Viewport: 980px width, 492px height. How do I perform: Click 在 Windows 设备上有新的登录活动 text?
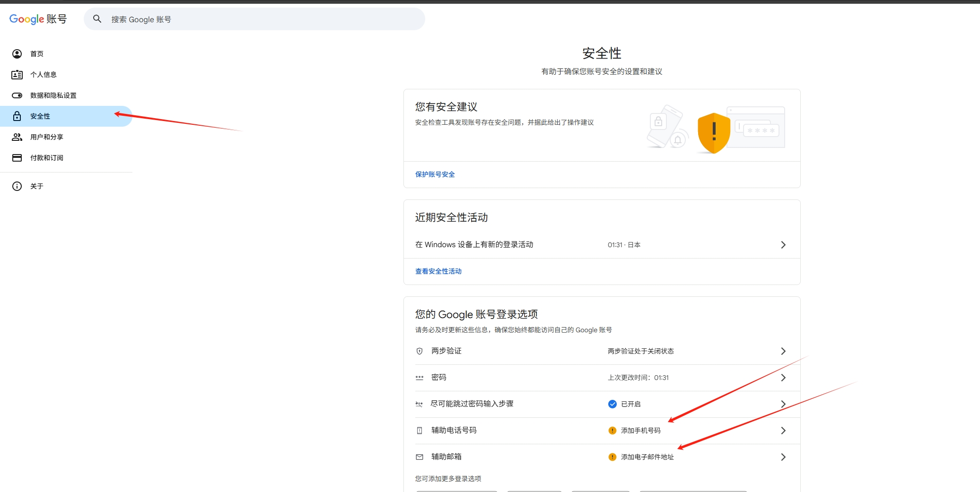coord(474,244)
